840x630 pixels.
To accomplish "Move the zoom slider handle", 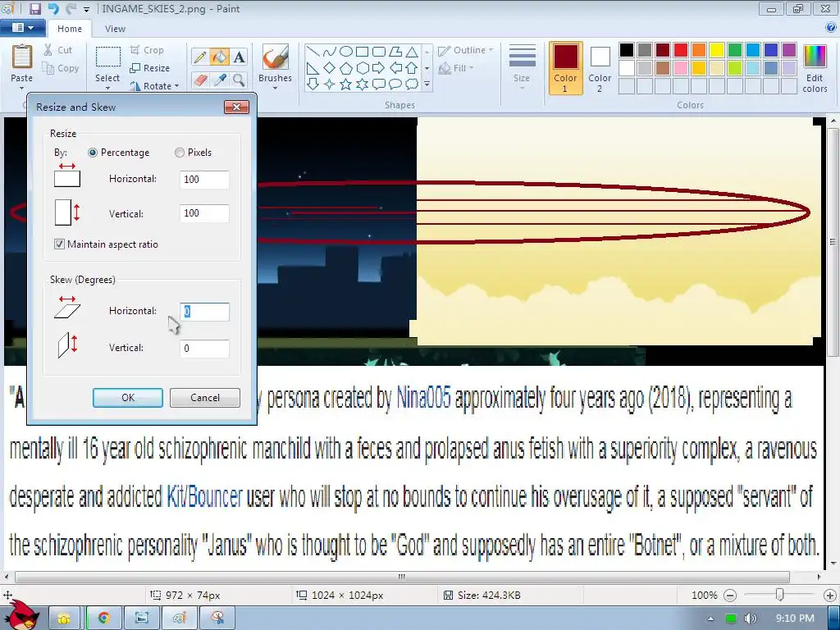I will point(780,595).
